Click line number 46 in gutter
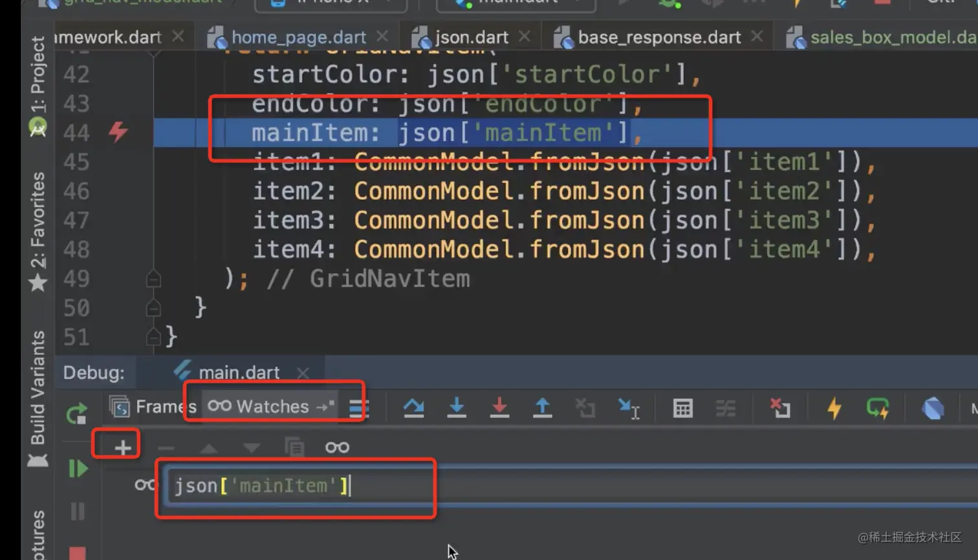Screen dimensions: 978x560 coord(76,191)
